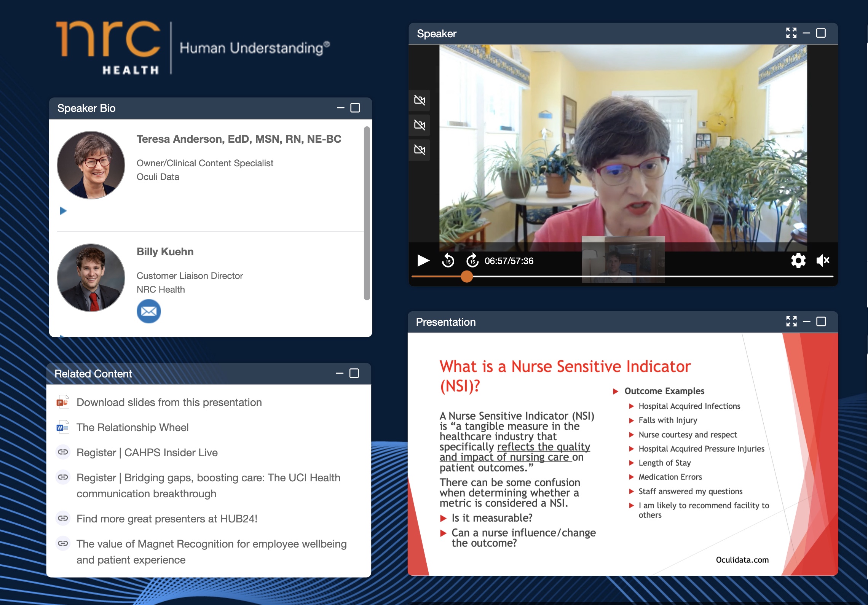
Task: Expand Teresa Anderson's bio with the blue triangle
Action: tap(63, 211)
